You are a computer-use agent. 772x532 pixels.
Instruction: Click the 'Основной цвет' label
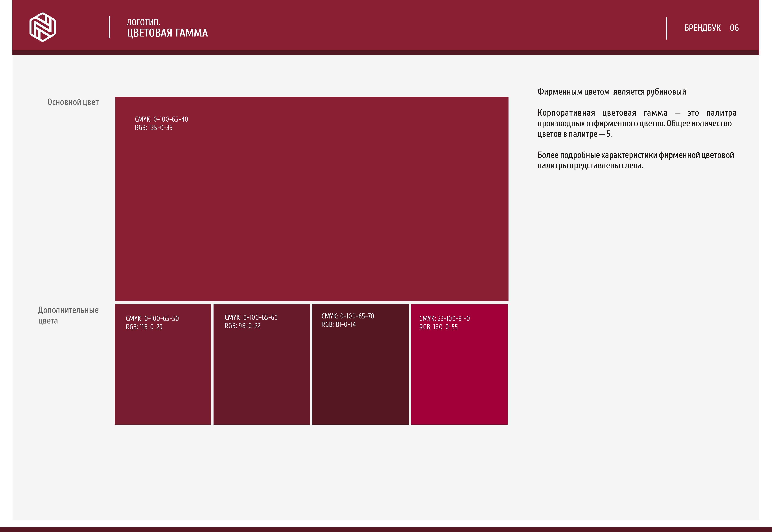point(73,102)
